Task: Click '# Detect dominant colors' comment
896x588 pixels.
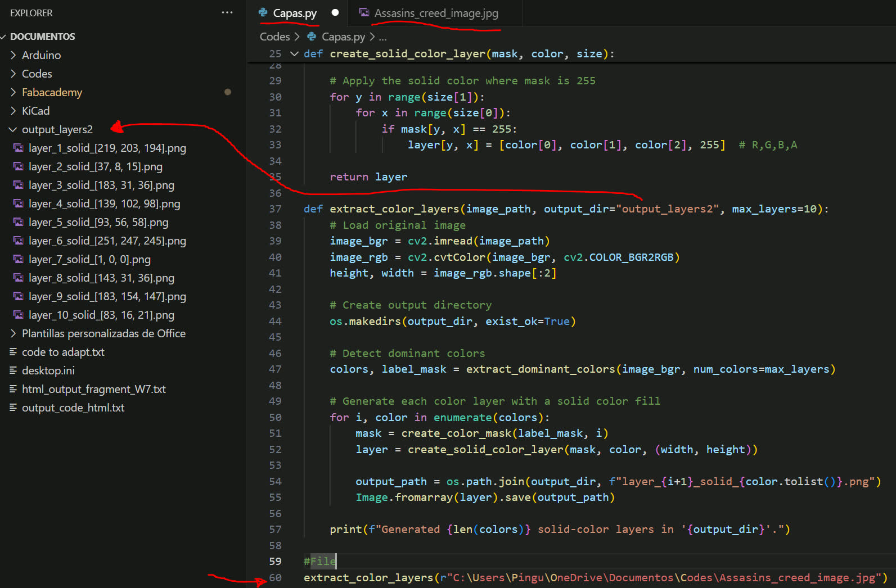Action: coord(407,353)
